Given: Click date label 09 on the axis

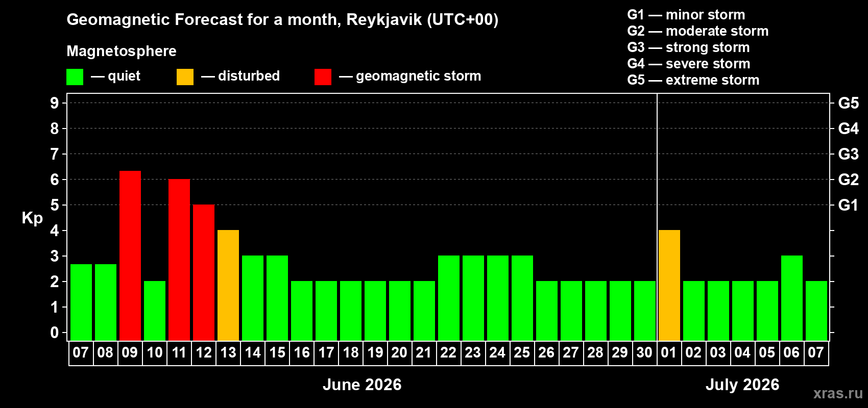Looking at the screenshot, I should [130, 353].
